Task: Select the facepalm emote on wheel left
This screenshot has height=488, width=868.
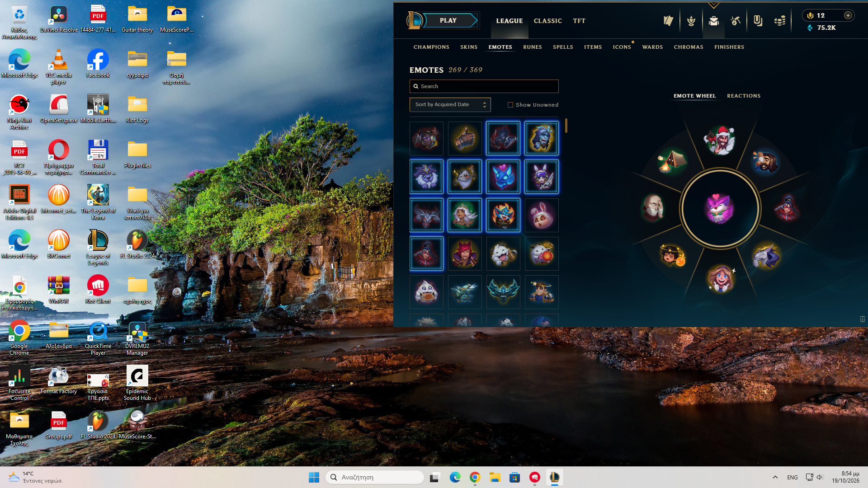Action: pyautogui.click(x=652, y=208)
